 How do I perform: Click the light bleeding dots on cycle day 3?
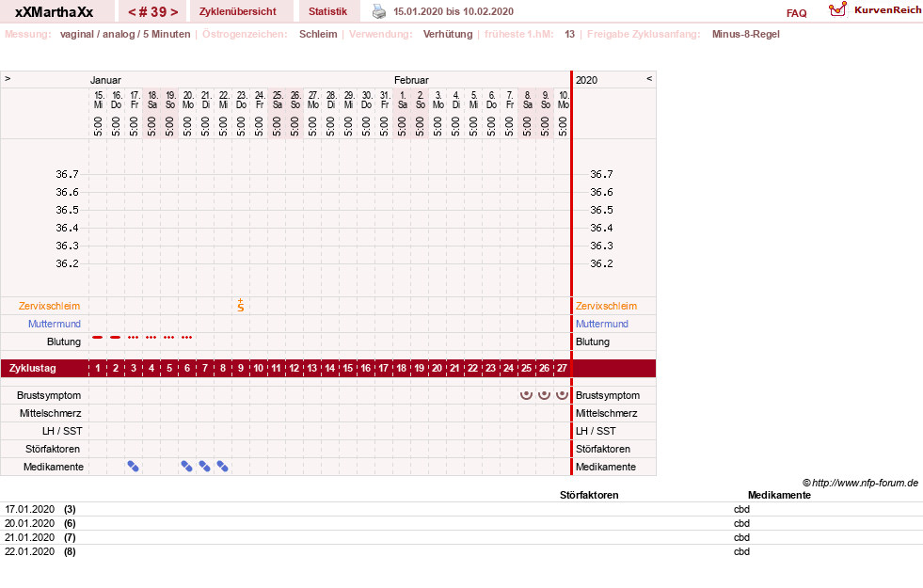133,337
